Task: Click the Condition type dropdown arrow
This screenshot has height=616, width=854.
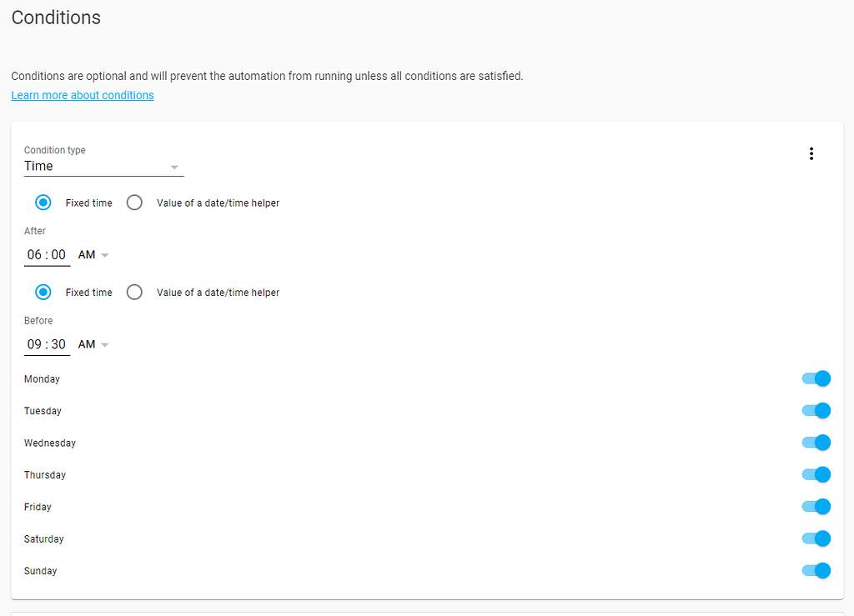Action: point(174,167)
